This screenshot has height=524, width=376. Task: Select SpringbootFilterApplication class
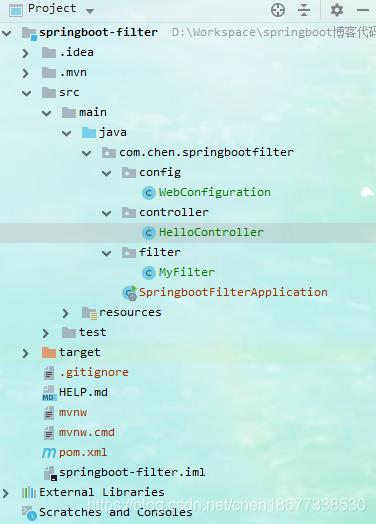tap(233, 292)
